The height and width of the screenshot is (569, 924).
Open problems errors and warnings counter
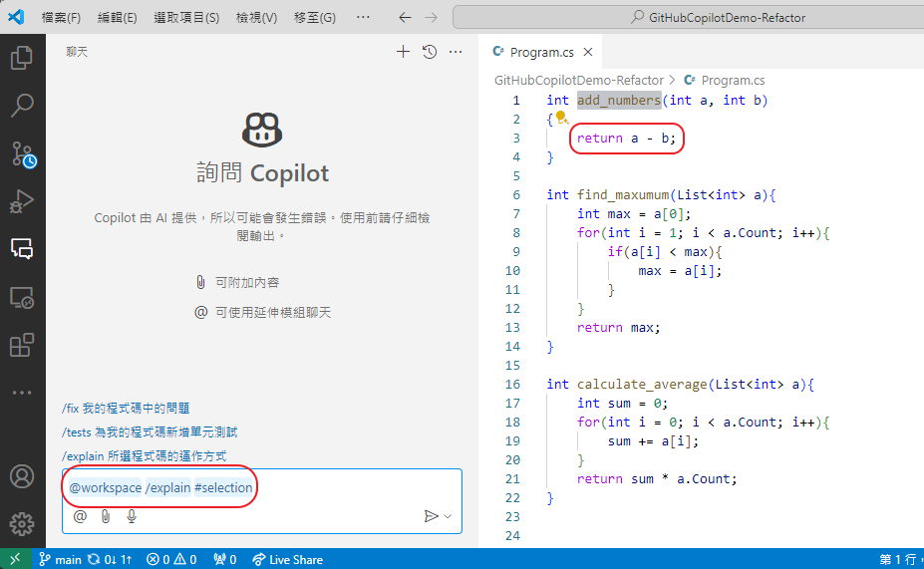click(x=171, y=560)
